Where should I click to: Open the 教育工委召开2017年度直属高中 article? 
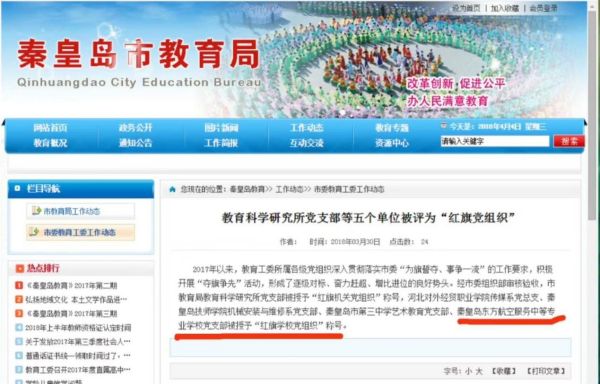[x=78, y=370]
